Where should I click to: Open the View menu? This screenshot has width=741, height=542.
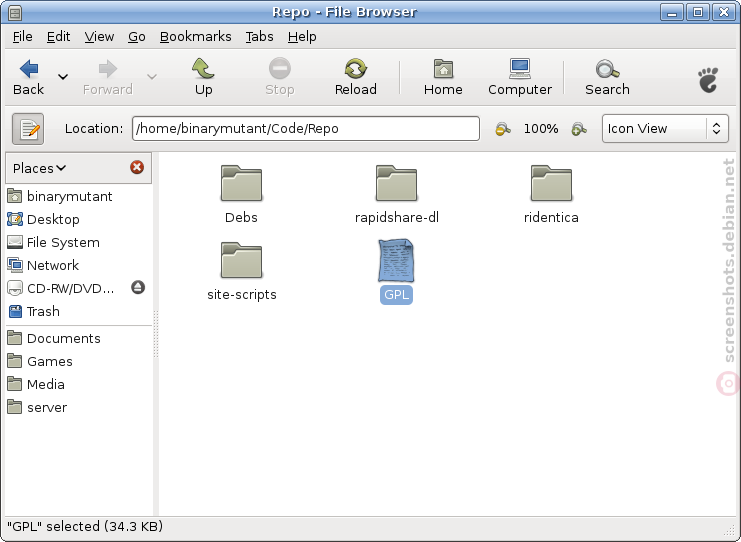coord(99,36)
